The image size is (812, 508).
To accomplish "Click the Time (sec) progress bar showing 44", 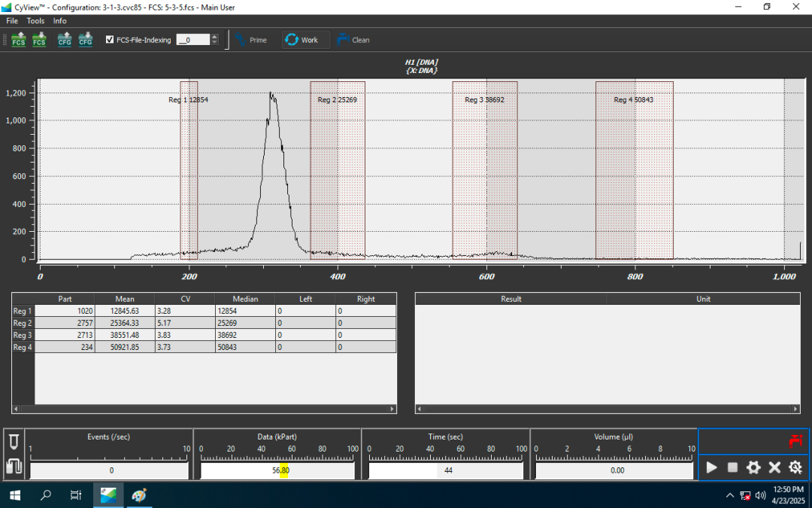I will [446, 470].
